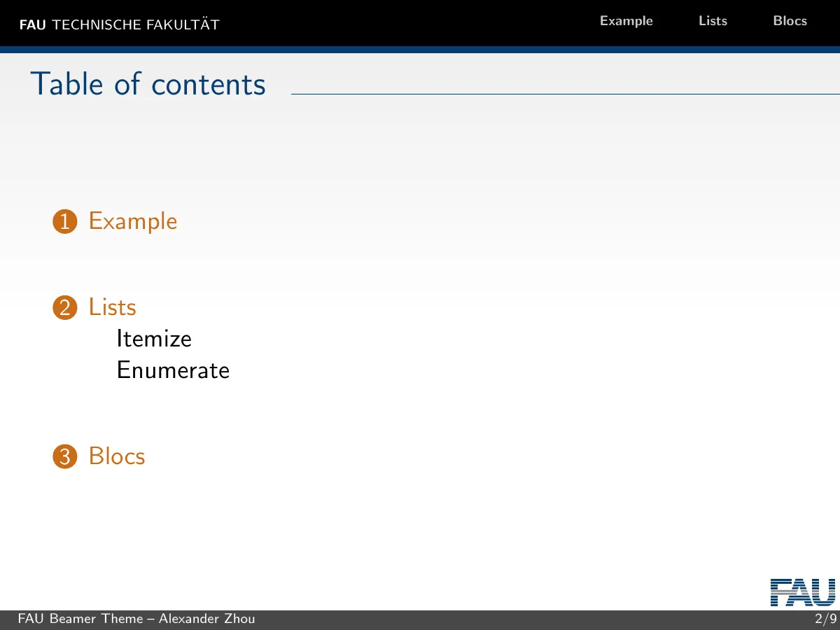
Task: Jump to Lists via top navigation bar
Action: tap(713, 21)
